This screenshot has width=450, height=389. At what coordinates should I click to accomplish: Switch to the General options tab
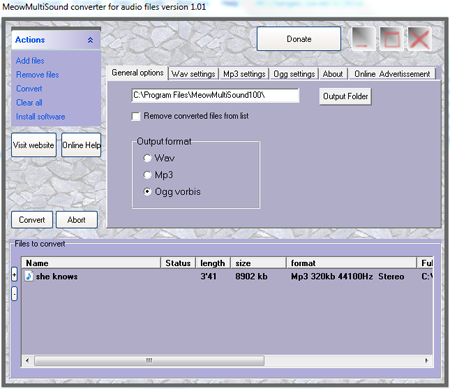(x=137, y=73)
